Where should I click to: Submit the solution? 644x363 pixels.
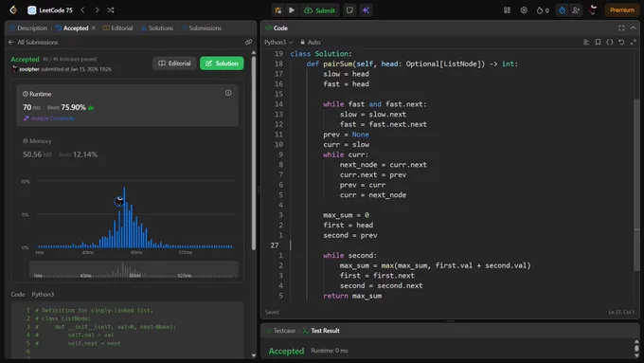click(x=319, y=10)
